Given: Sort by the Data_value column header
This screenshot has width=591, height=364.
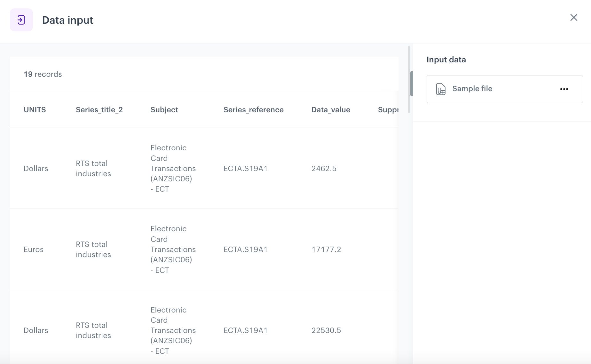Looking at the screenshot, I should click(x=331, y=109).
